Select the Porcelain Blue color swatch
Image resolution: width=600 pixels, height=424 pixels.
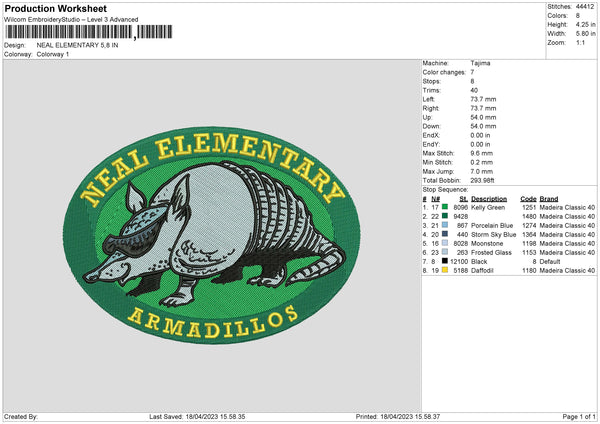tap(445, 225)
